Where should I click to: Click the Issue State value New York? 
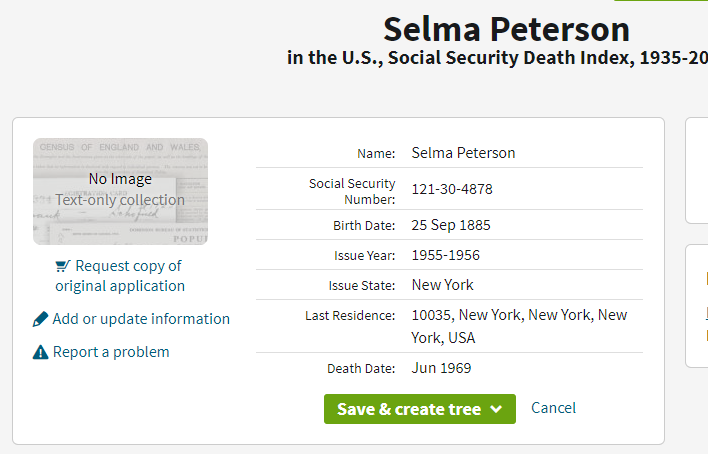(443, 285)
